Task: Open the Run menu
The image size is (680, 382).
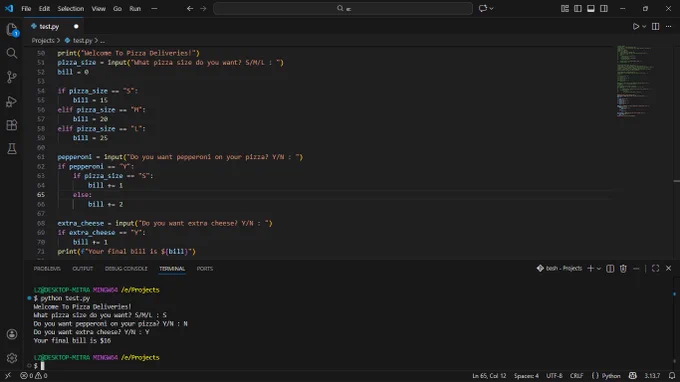Action: point(135,8)
